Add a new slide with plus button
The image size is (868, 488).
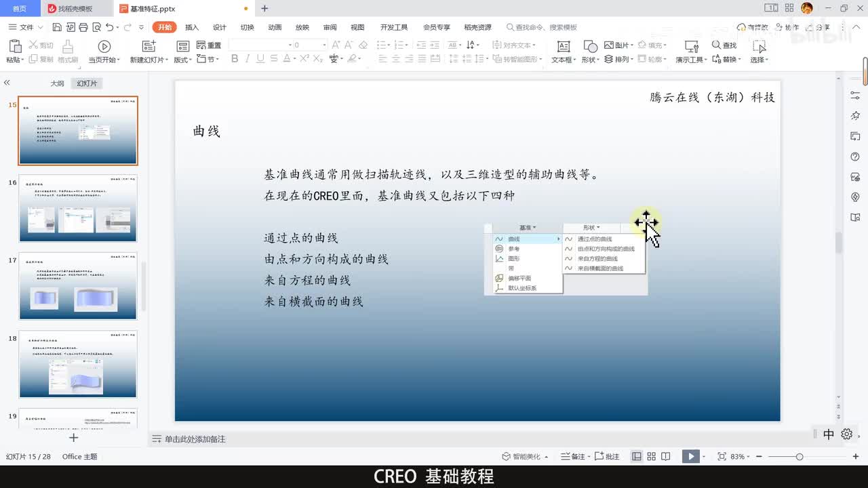pyautogui.click(x=74, y=438)
